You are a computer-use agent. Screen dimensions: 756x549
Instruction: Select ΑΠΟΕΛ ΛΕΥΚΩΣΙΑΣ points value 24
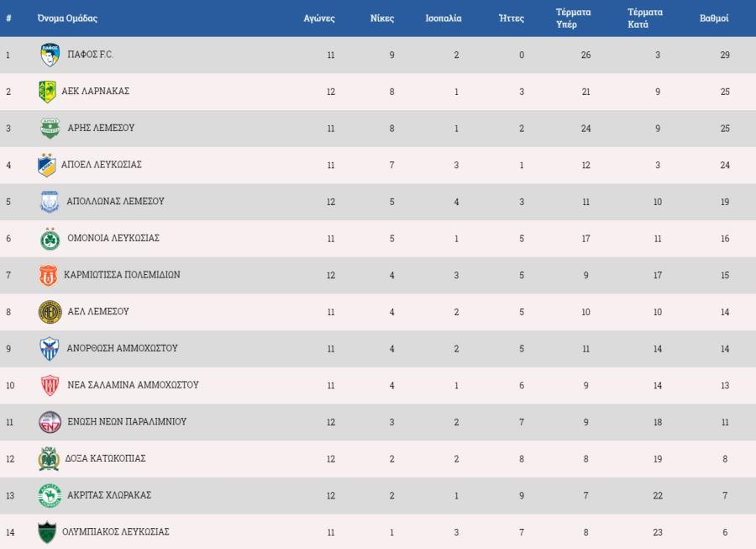[725, 165]
